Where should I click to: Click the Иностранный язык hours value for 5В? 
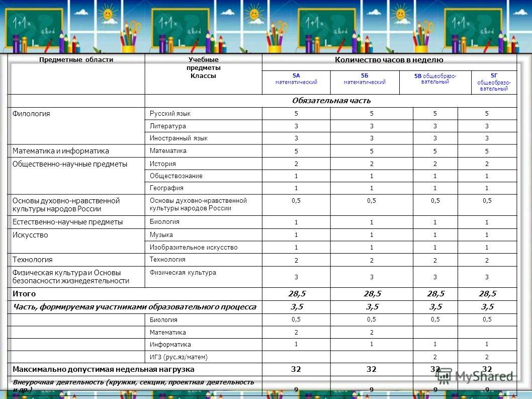[x=435, y=138]
